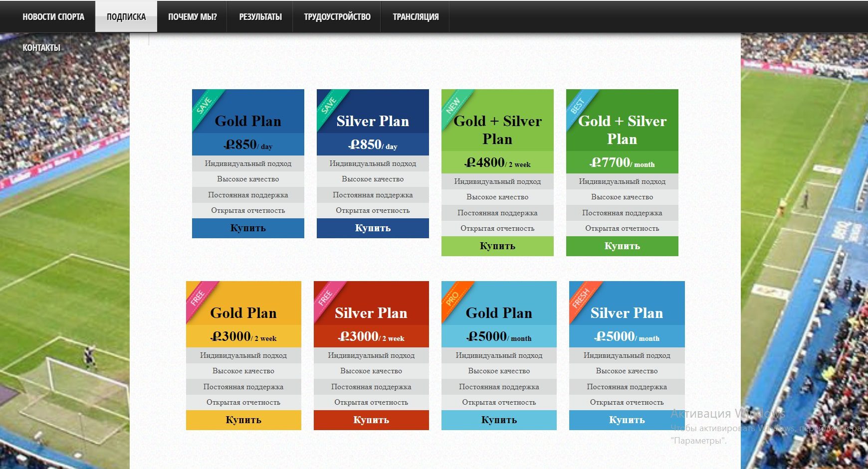Screen dimensions: 868x469
Task: Click the BEST ribbon on the ₽7700 plan
Action: (579, 105)
